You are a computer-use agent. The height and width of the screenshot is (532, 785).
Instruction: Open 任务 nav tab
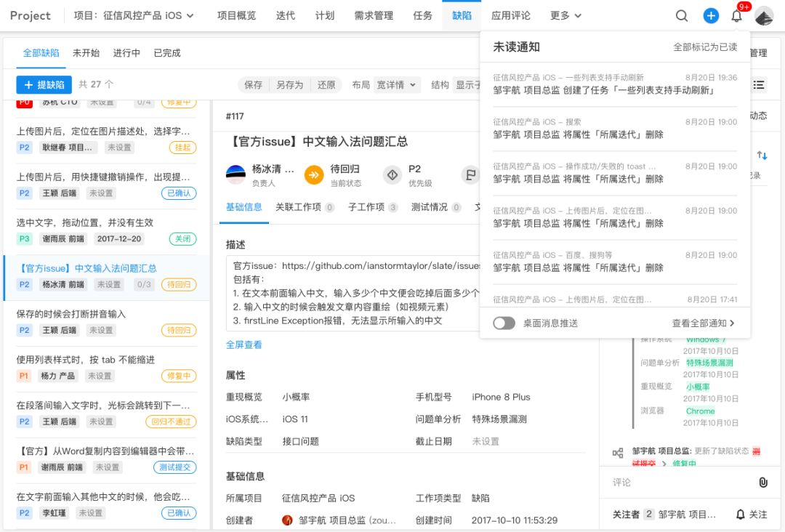pos(422,16)
